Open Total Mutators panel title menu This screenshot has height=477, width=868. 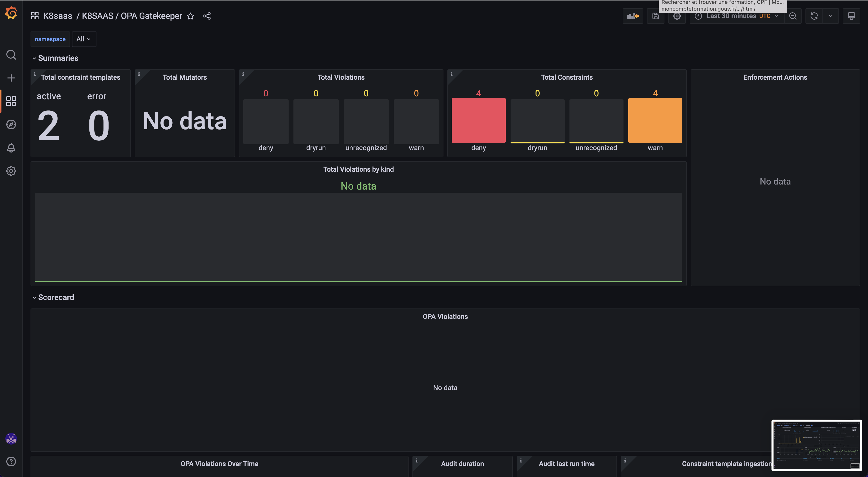(185, 77)
